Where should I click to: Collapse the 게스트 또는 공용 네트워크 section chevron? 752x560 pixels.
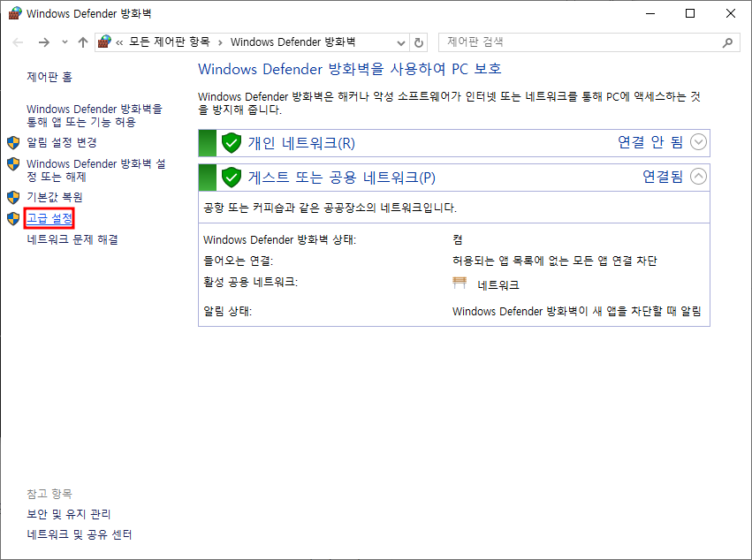698,177
